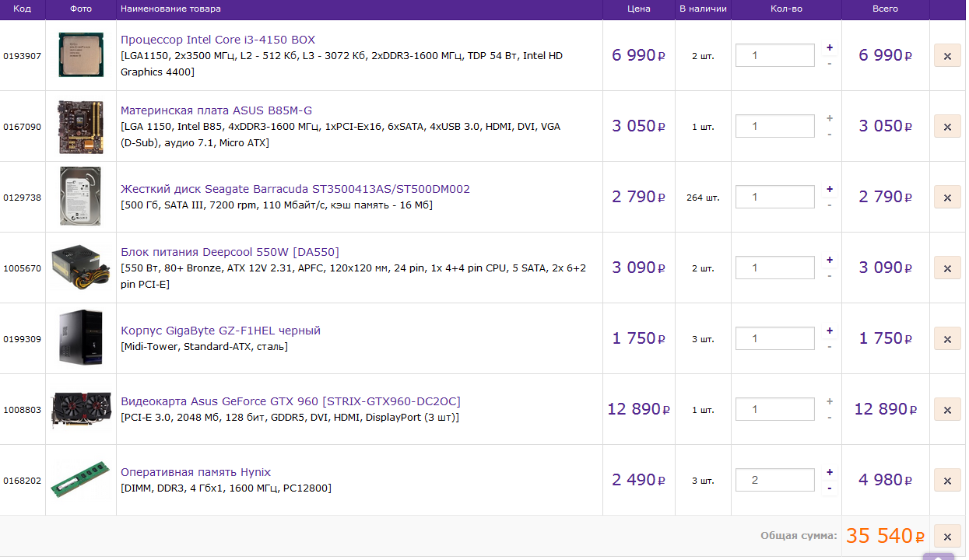Remove Intel Core i3-4150 processor from cart
Screen dimensions: 969x560
click(x=947, y=56)
